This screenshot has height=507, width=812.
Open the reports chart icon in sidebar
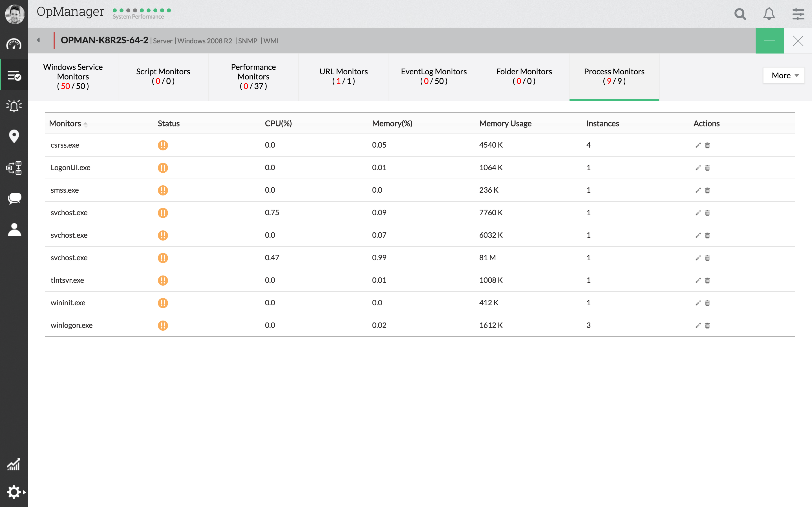pos(14,464)
